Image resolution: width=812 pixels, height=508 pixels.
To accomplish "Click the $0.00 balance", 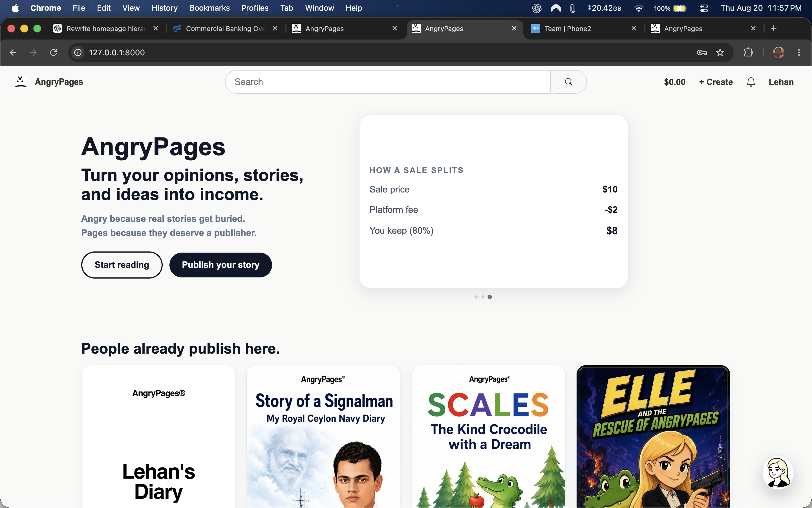I will [x=674, y=82].
